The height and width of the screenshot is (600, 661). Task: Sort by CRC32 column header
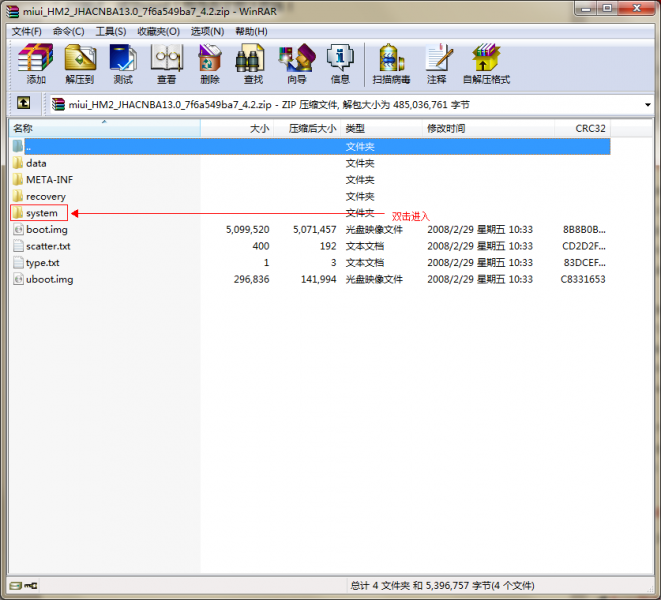(582, 128)
